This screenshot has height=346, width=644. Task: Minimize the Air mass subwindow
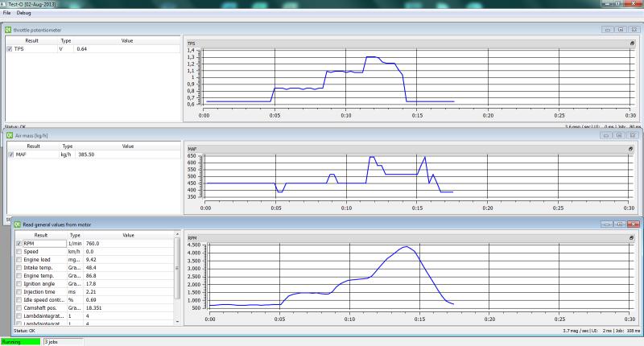[608, 135]
